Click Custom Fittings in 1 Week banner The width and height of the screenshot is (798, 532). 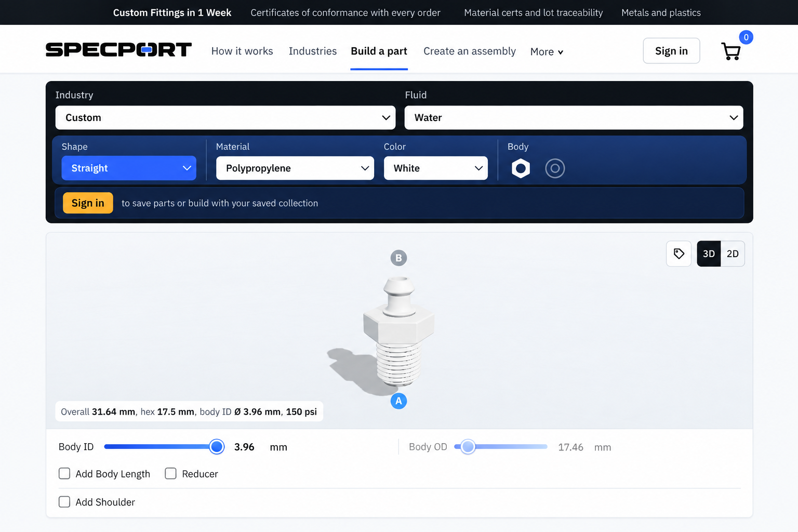coord(172,12)
